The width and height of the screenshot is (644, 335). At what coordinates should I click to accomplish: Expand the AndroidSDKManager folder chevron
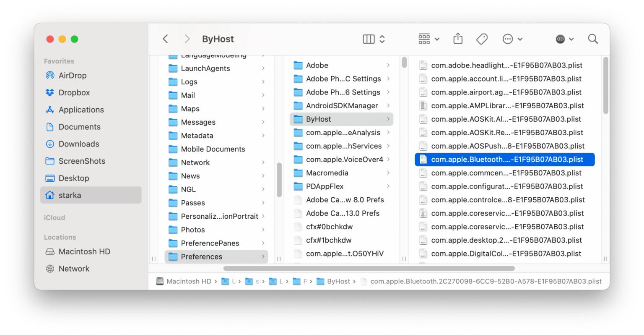(x=388, y=106)
